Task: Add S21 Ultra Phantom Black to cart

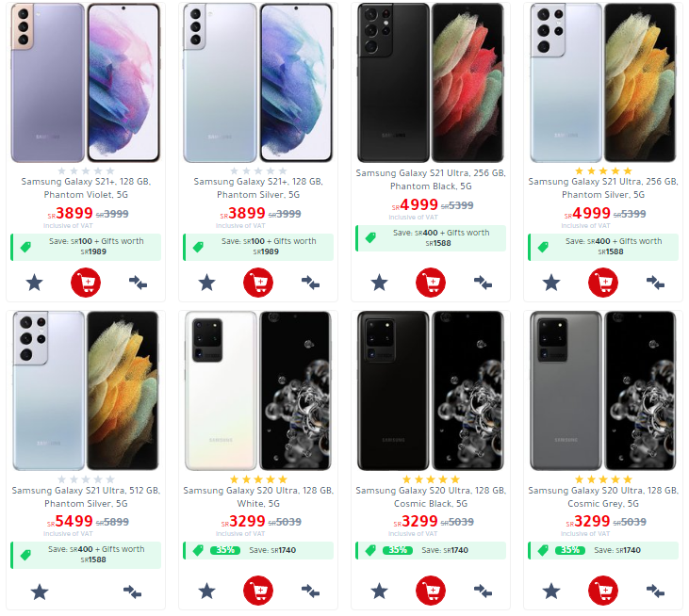Action: click(x=431, y=283)
